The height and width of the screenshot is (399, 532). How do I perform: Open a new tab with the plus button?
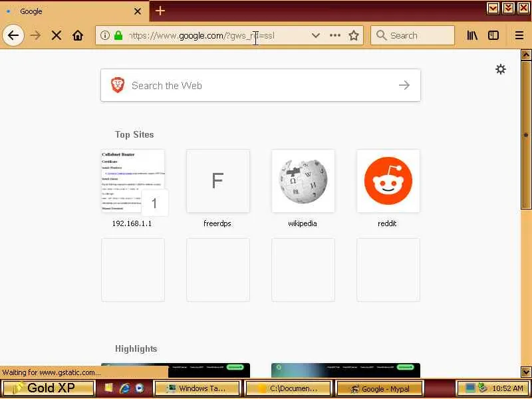pos(160,11)
